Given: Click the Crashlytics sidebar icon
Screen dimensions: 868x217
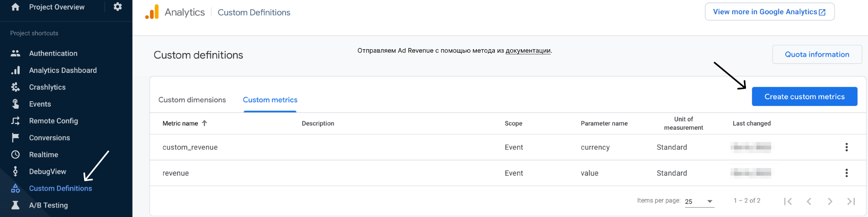Looking at the screenshot, I should (15, 87).
